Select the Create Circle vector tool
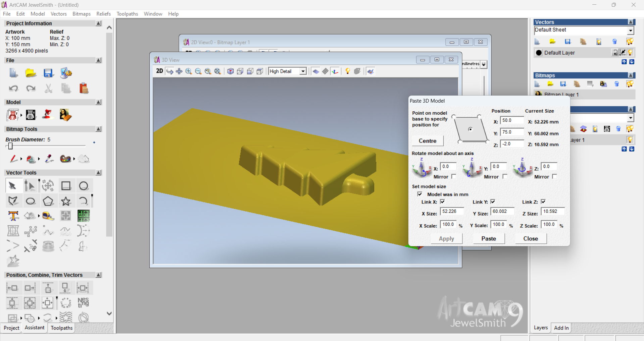The image size is (644, 341). coord(84,185)
